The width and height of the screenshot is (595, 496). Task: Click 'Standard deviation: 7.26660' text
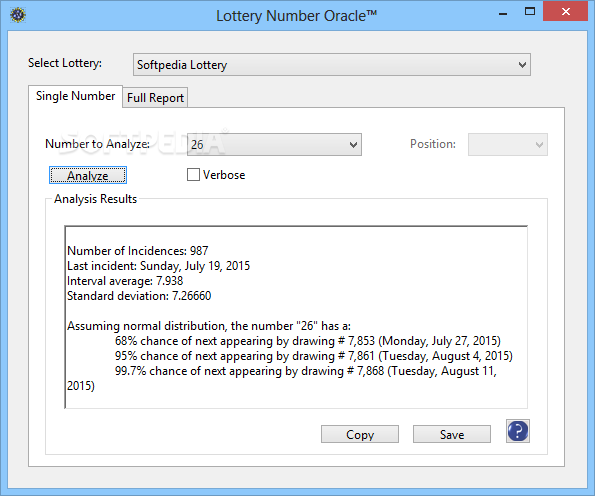(139, 296)
